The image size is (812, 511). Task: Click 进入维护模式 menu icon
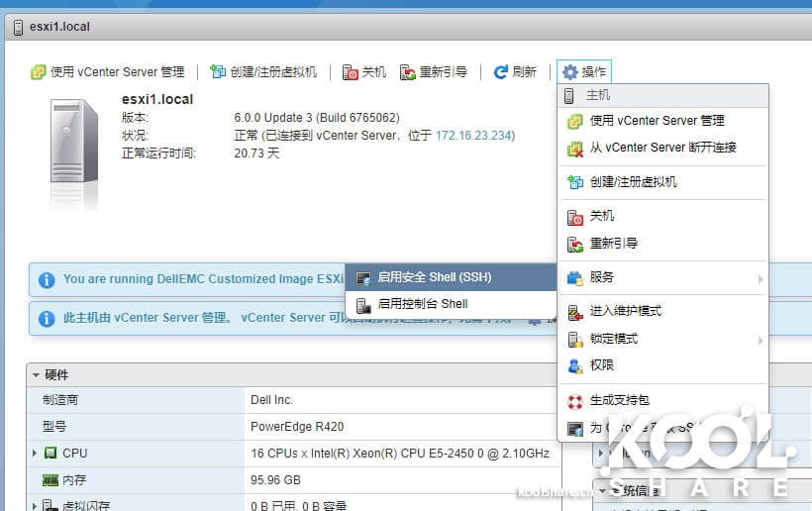pos(574,312)
